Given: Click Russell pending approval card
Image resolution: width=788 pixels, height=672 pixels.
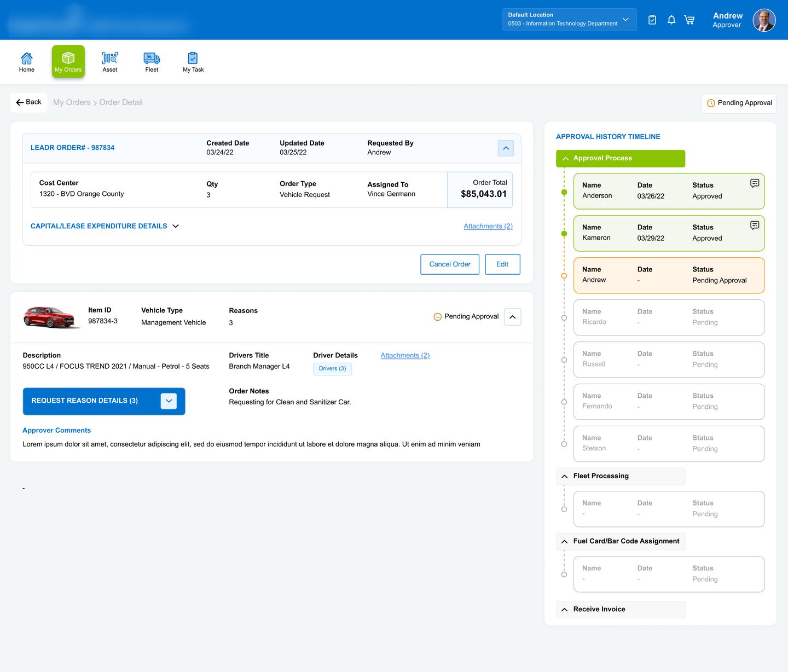Looking at the screenshot, I should 669,360.
